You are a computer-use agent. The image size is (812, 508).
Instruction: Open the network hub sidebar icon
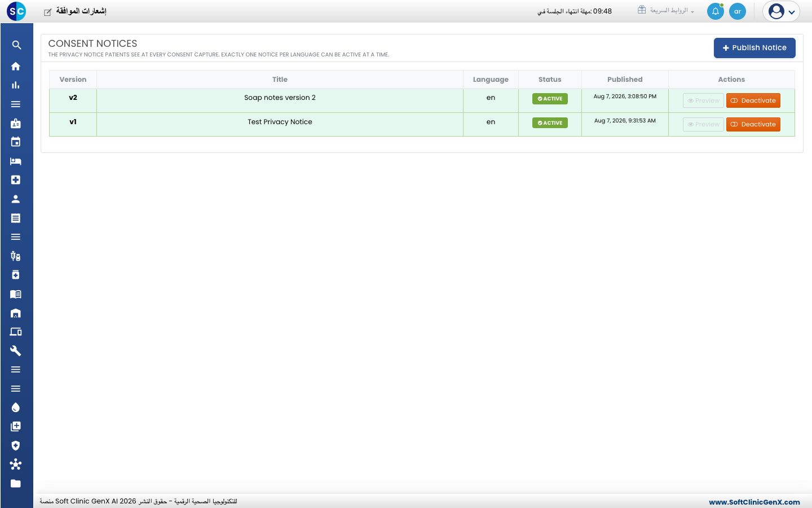pyautogui.click(x=16, y=465)
